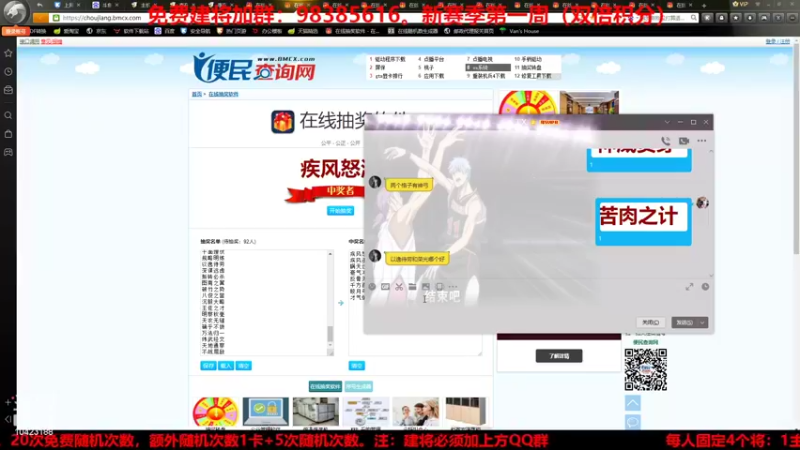The image size is (800, 450).
Task: Click the second blue button under lottery list
Action: coord(226,366)
